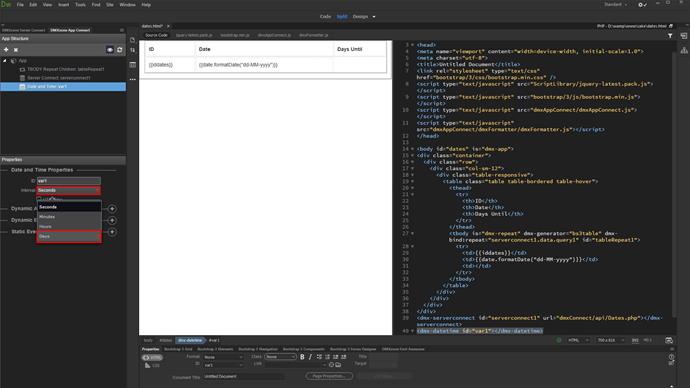Apply italic formatting with I icon
This screenshot has width=690, height=388.
coord(310,357)
